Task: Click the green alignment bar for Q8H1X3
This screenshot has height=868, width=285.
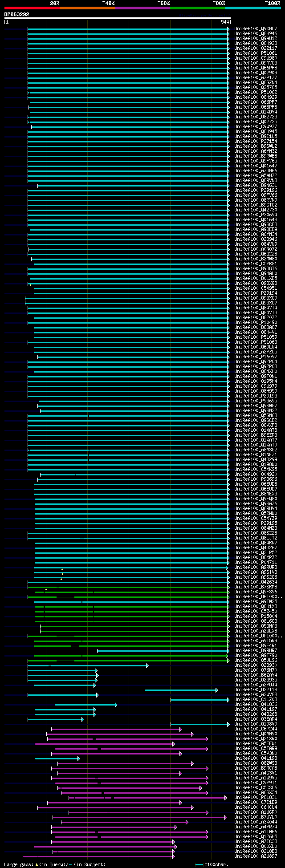Action: coord(132,606)
